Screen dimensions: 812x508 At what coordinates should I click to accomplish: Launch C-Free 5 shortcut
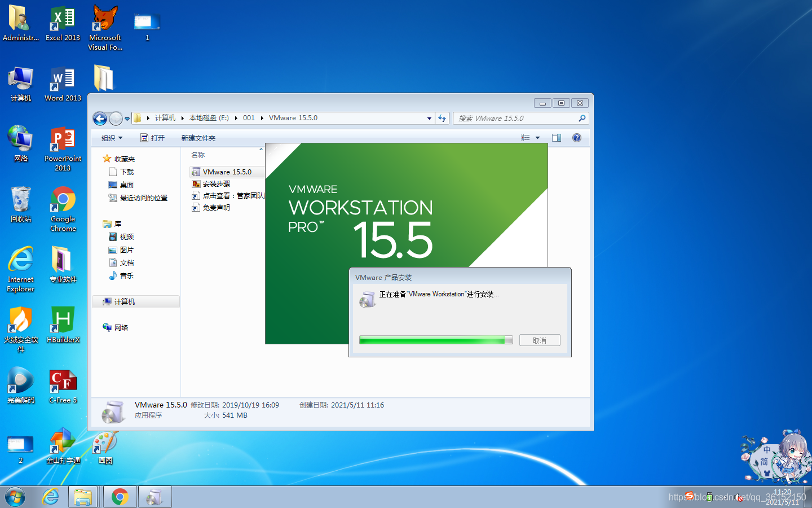[63, 386]
